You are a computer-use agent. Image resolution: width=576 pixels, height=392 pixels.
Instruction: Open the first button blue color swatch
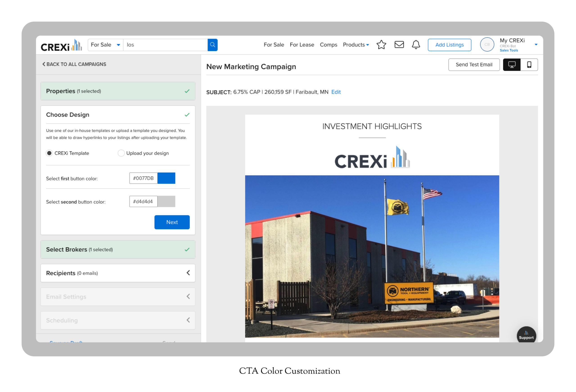click(x=166, y=178)
